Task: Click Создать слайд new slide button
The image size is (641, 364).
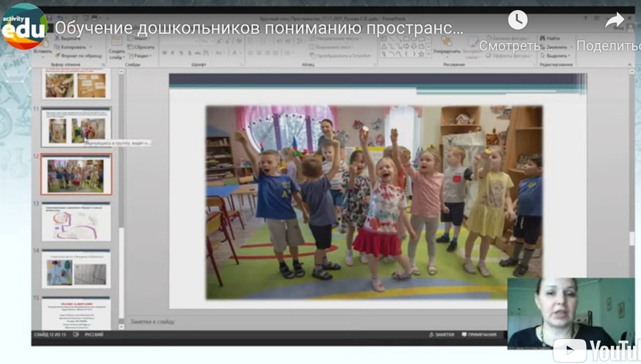Action: pyautogui.click(x=117, y=49)
